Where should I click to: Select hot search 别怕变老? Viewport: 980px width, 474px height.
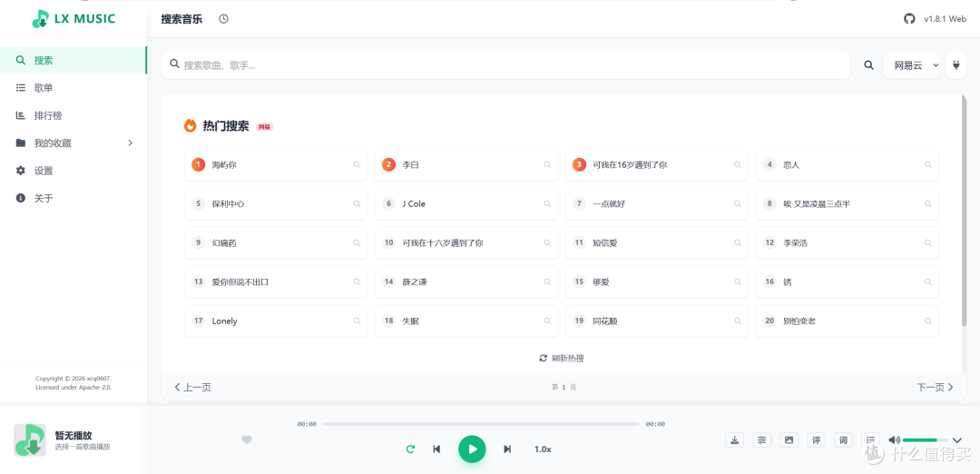847,321
